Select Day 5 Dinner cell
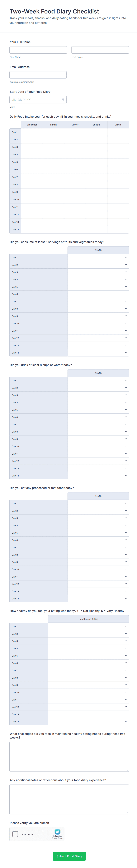This screenshot has height=868, width=137. click(75, 162)
